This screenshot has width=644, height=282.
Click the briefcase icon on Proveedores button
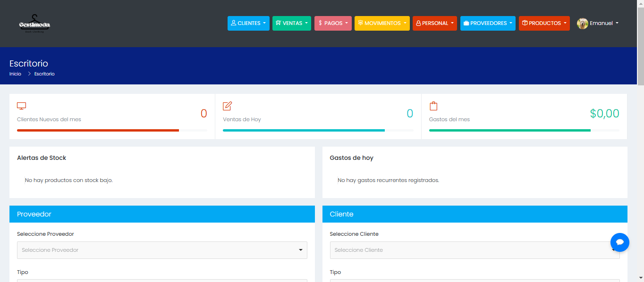(x=466, y=23)
